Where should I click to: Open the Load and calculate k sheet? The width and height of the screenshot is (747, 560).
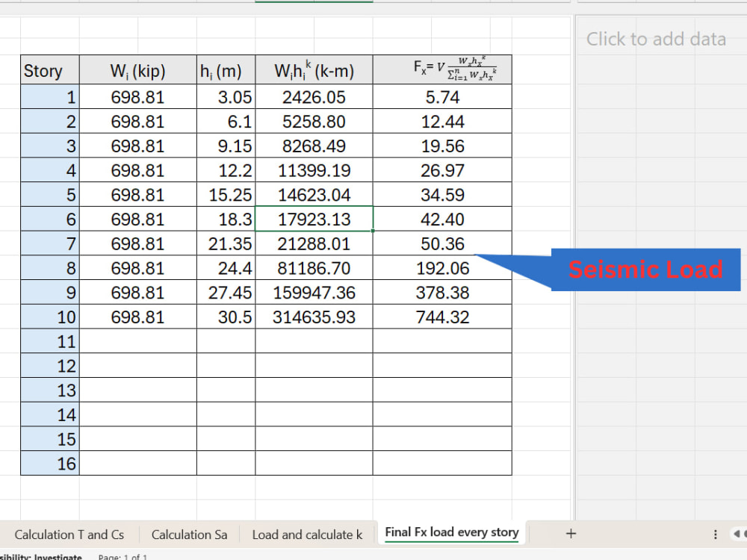(x=307, y=535)
